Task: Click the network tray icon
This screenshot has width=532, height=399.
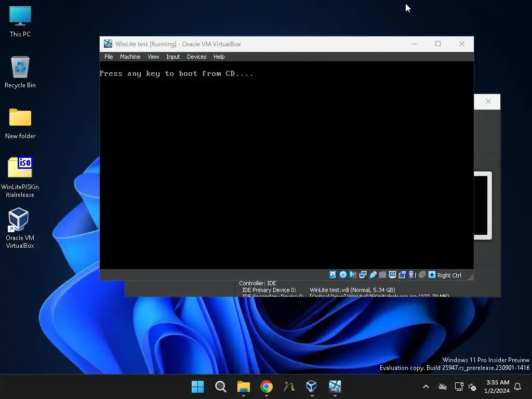Action: pyautogui.click(x=459, y=387)
